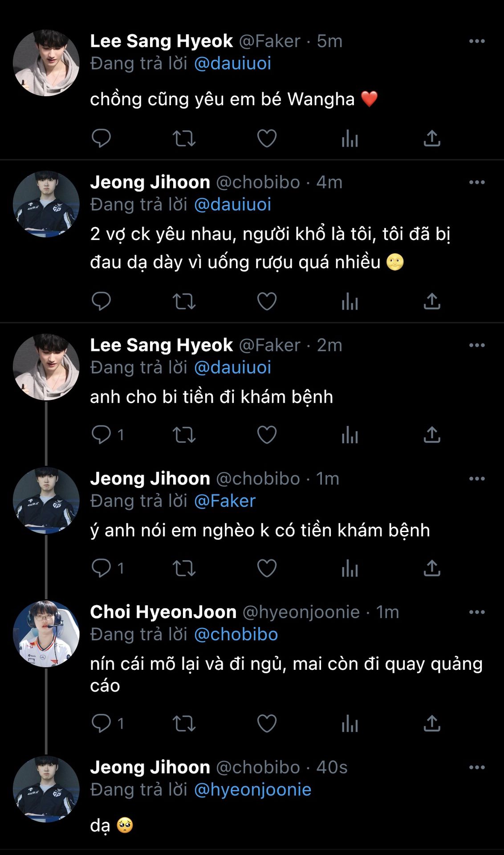Open more options on Choi HyeonJoon's tweet

coord(476,612)
